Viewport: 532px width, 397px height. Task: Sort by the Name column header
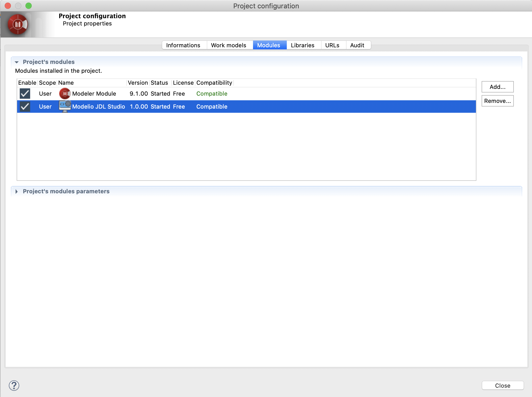[92, 83]
